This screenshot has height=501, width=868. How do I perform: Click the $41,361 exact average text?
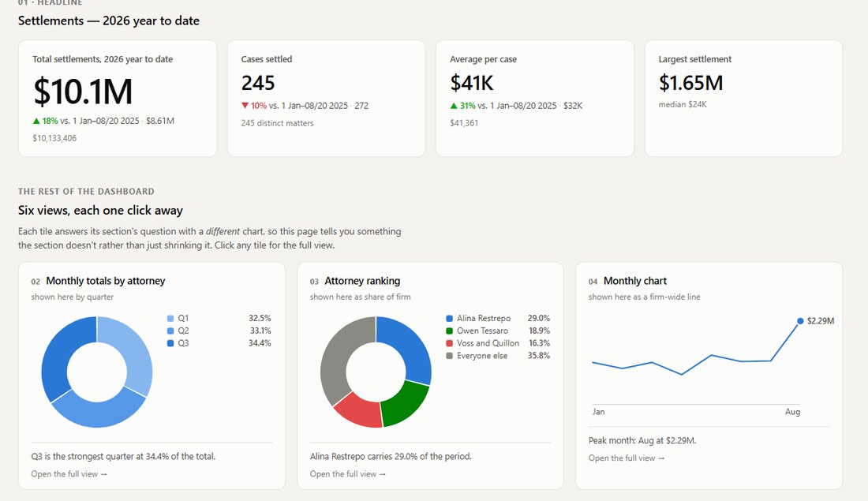(x=464, y=123)
